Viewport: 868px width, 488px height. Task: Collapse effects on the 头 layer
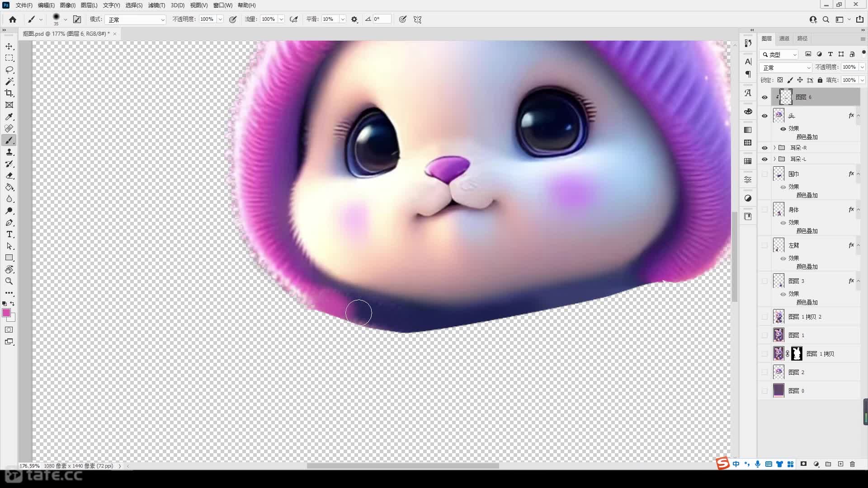point(859,116)
